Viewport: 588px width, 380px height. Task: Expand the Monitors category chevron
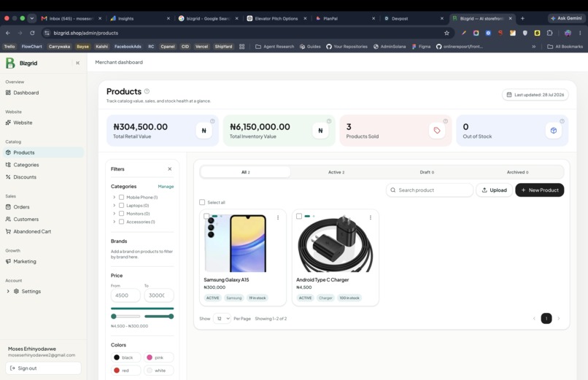click(114, 214)
